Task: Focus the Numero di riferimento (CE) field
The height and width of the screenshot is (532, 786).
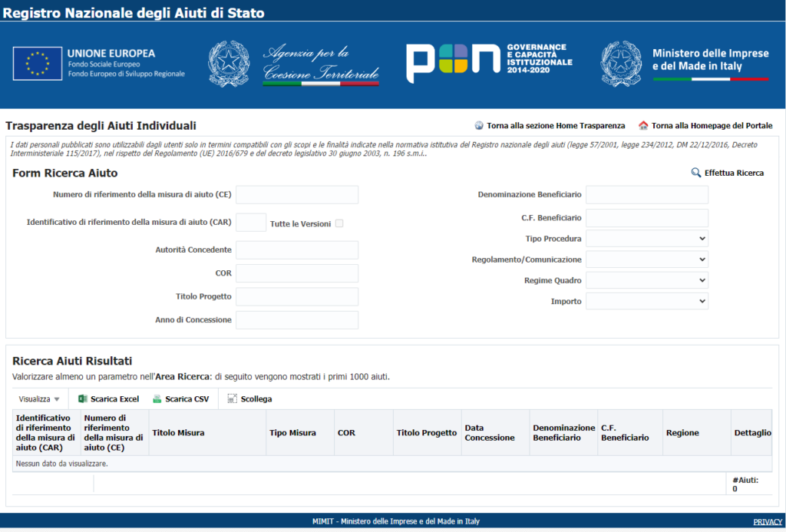Action: click(x=297, y=194)
